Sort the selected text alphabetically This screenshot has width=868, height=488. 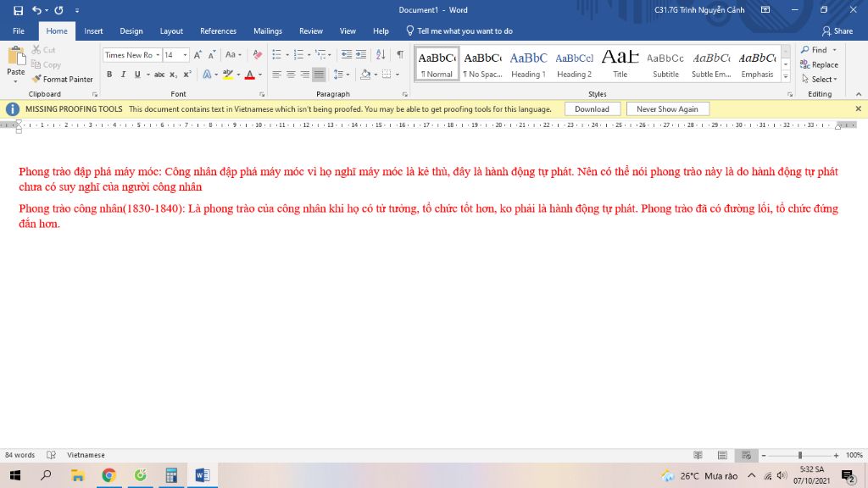[381, 55]
